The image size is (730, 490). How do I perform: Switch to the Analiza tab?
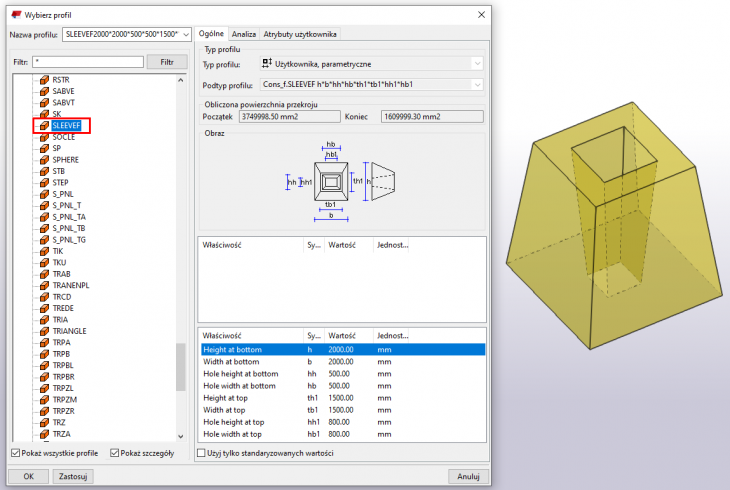pos(244,34)
